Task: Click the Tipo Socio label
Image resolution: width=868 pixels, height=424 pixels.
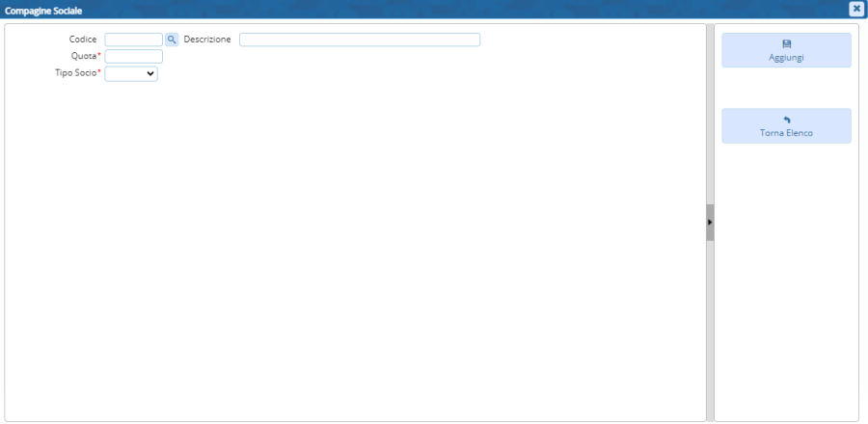Action: [x=77, y=73]
